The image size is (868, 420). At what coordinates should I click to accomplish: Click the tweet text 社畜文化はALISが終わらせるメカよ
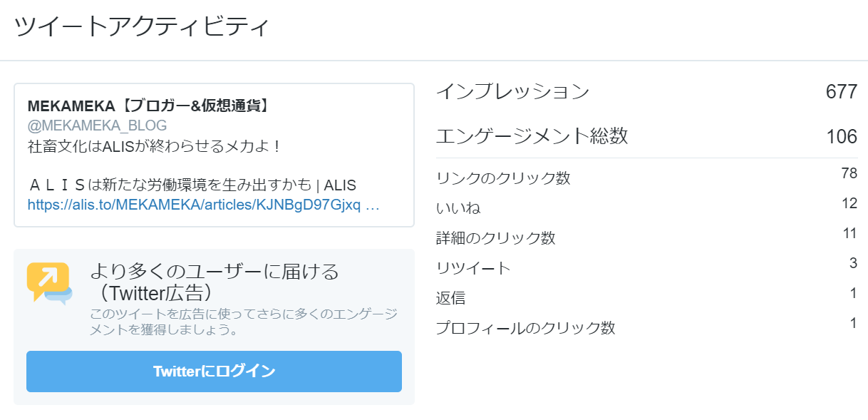coord(155,146)
